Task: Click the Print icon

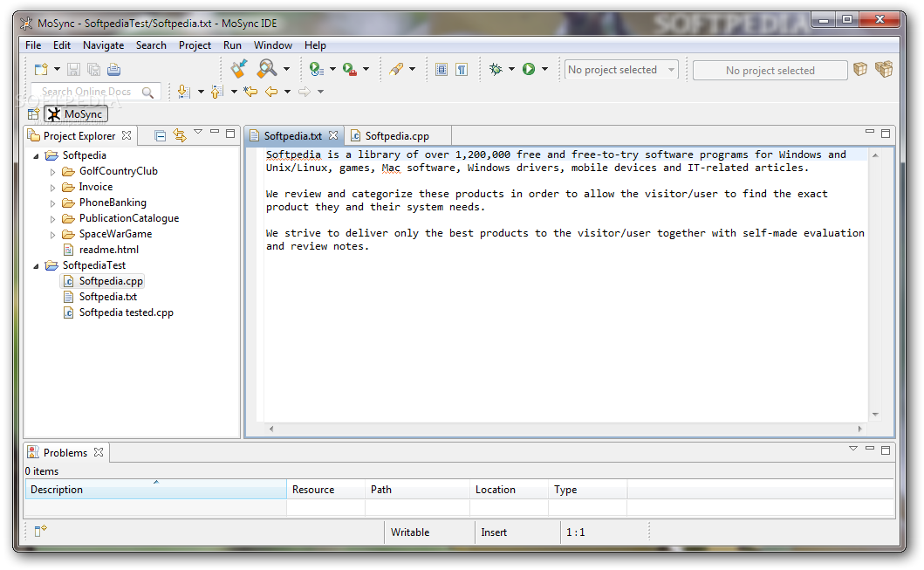Action: 113,70
